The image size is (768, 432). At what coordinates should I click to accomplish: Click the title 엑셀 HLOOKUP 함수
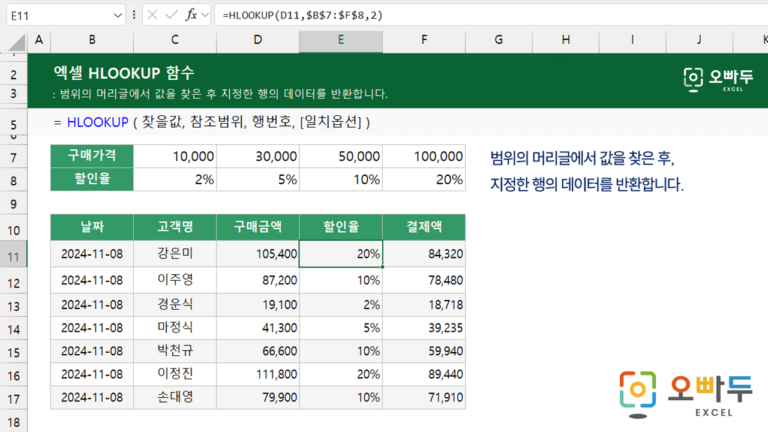(x=124, y=73)
